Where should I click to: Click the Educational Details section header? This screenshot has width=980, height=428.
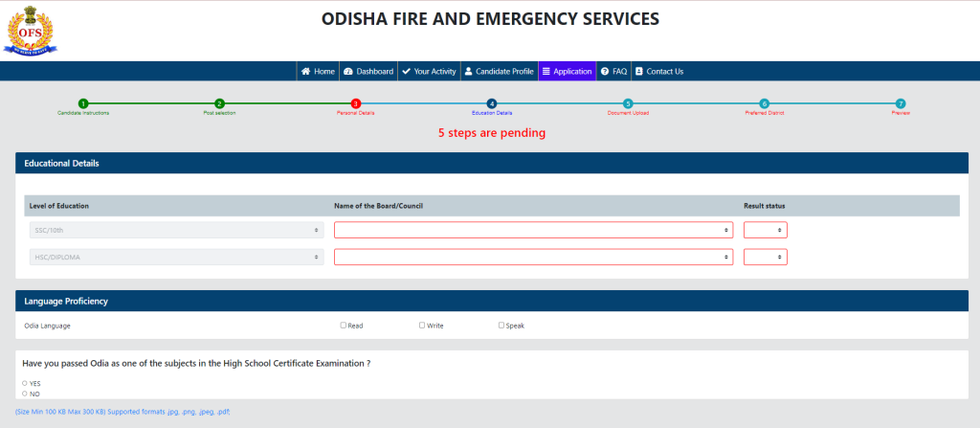[x=492, y=164]
